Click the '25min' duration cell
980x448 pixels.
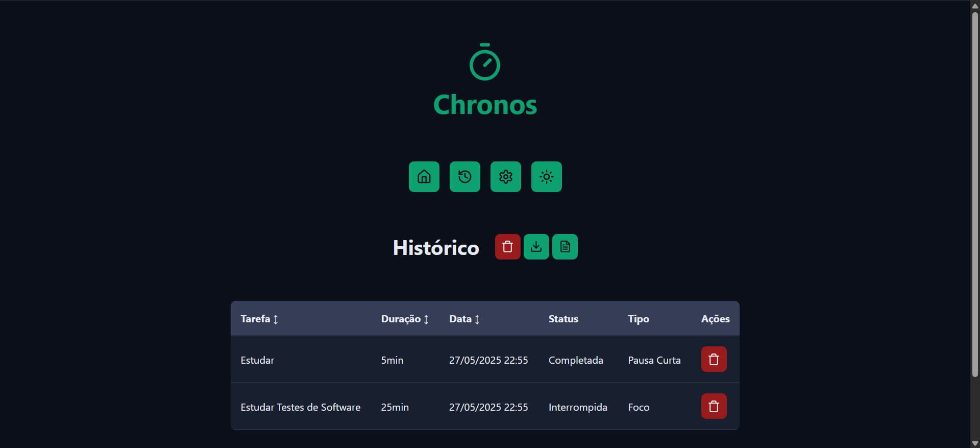tap(395, 407)
